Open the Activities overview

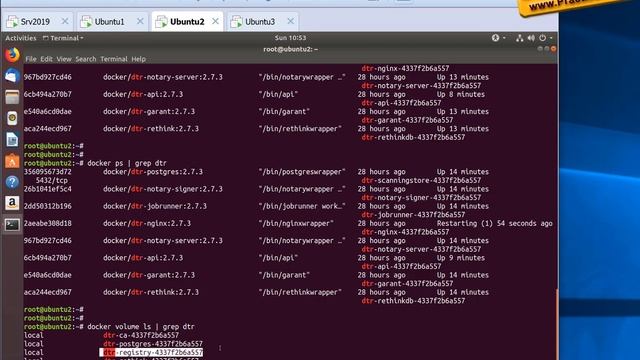(21, 38)
